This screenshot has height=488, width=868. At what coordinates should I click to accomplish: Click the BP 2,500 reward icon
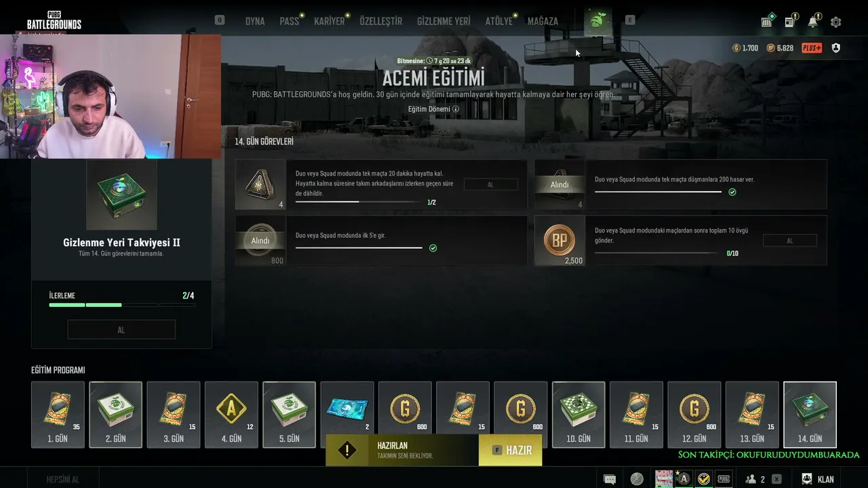559,241
